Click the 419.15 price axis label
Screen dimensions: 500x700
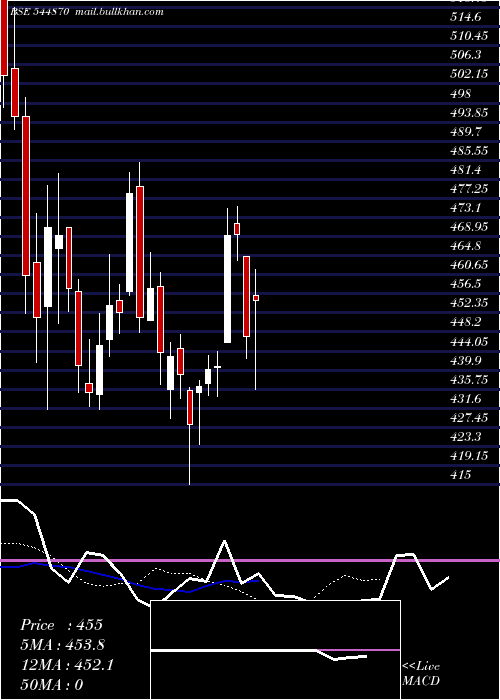469,456
